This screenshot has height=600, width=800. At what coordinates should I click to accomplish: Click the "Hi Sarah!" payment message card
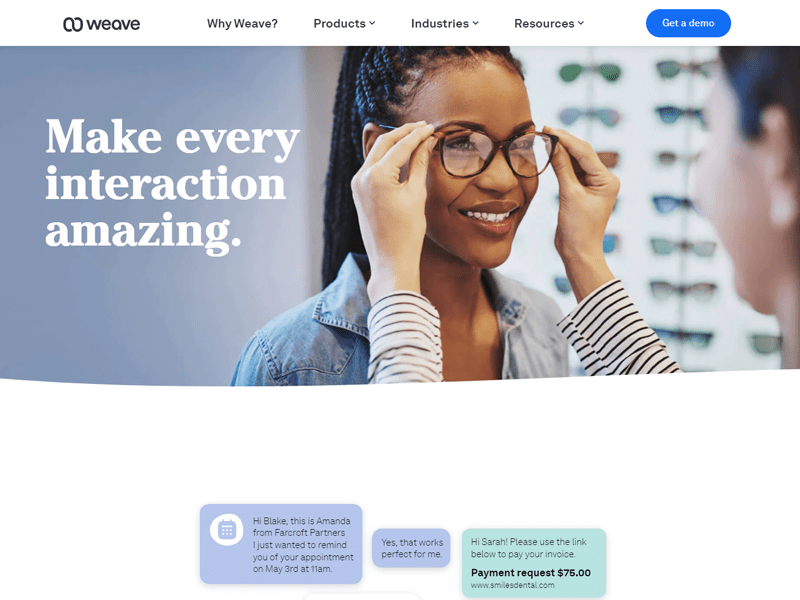(x=534, y=563)
